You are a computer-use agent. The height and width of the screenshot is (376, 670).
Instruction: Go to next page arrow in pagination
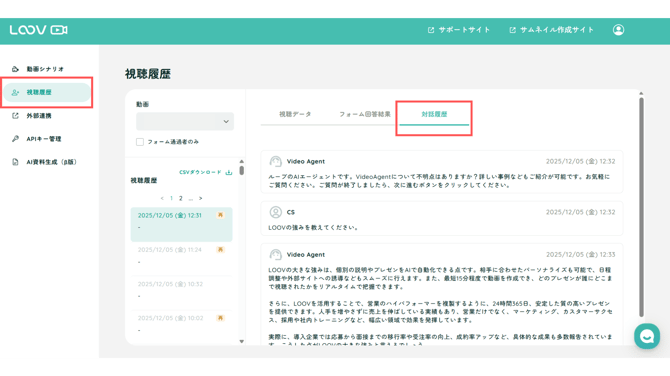pyautogui.click(x=200, y=198)
